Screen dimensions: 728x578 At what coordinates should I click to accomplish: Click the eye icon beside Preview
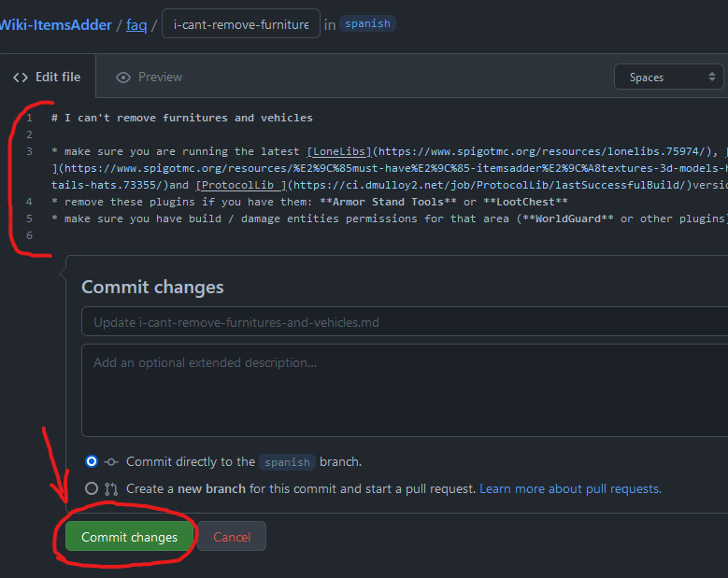(x=123, y=78)
